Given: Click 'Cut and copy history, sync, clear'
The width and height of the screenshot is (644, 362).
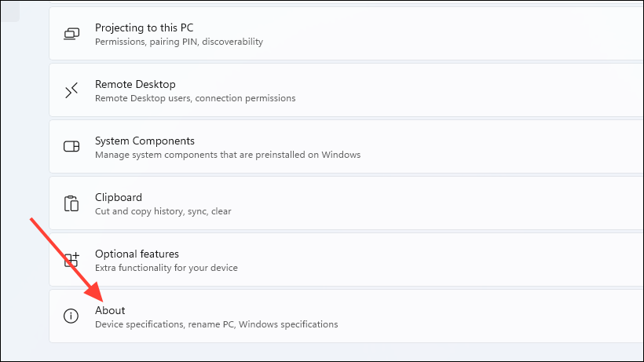Looking at the screenshot, I should point(163,211).
